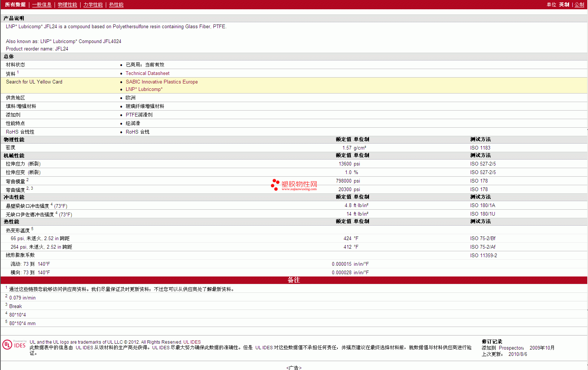Click the Search for UL Yellow Card label
This screenshot has width=588, height=370.
coord(34,82)
